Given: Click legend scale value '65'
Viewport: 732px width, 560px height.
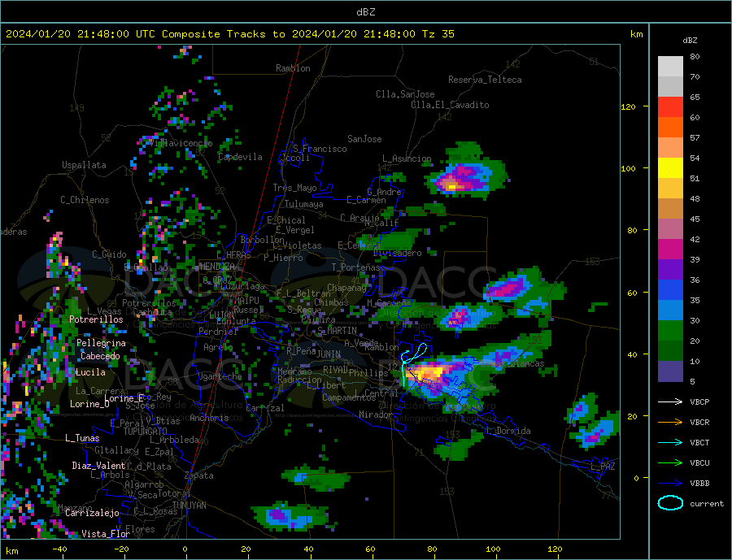Looking at the screenshot, I should tap(695, 97).
